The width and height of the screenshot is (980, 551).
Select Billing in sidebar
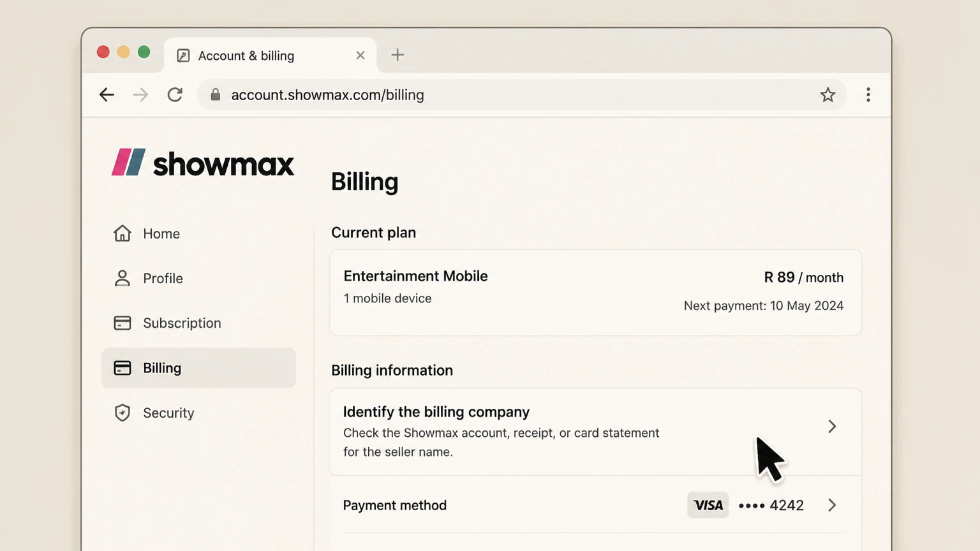[198, 368]
